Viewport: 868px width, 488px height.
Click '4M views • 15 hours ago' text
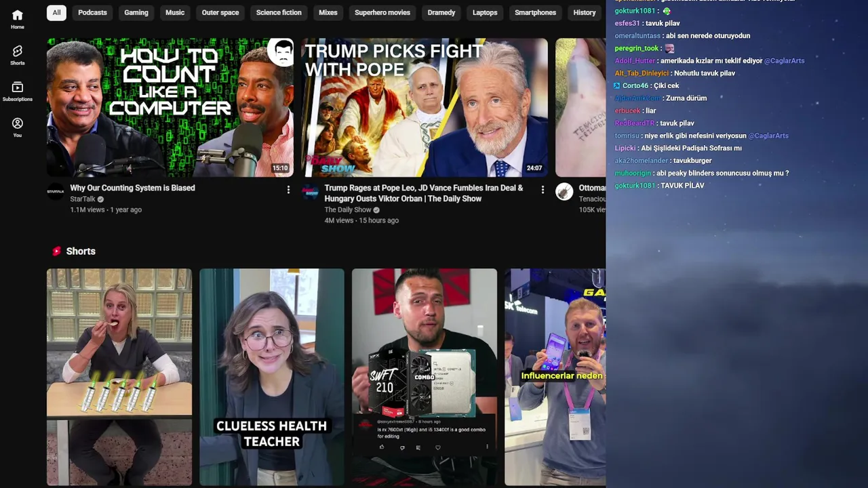point(361,221)
